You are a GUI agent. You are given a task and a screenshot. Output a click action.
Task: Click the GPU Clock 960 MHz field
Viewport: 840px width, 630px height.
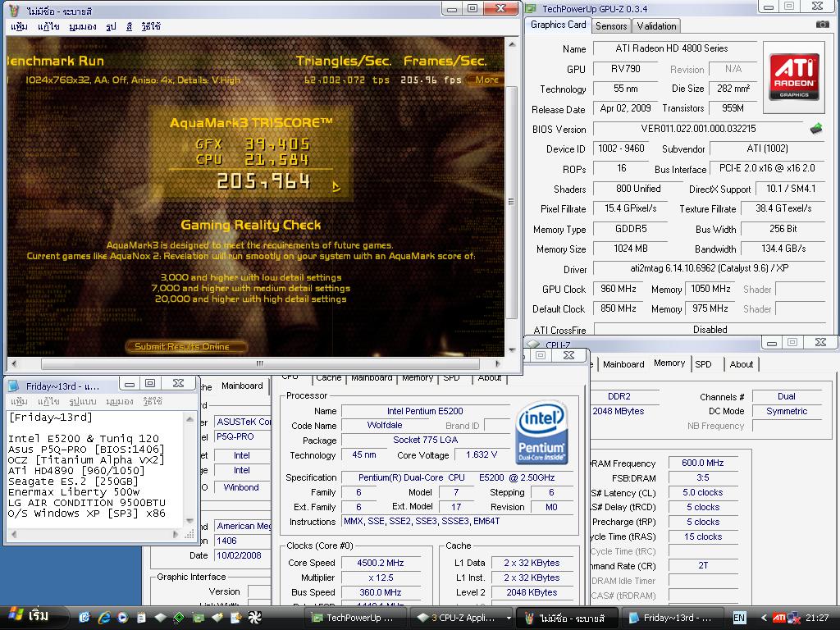click(x=619, y=289)
